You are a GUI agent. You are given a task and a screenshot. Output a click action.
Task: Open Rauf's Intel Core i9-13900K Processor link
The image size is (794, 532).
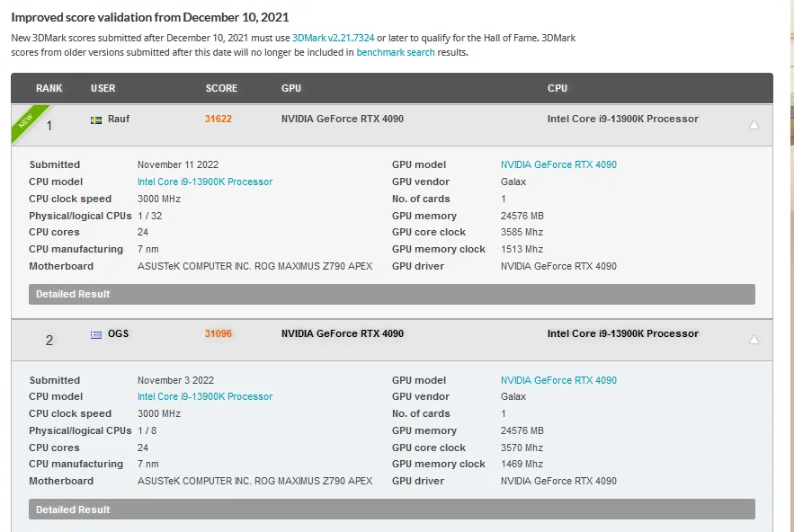205,182
